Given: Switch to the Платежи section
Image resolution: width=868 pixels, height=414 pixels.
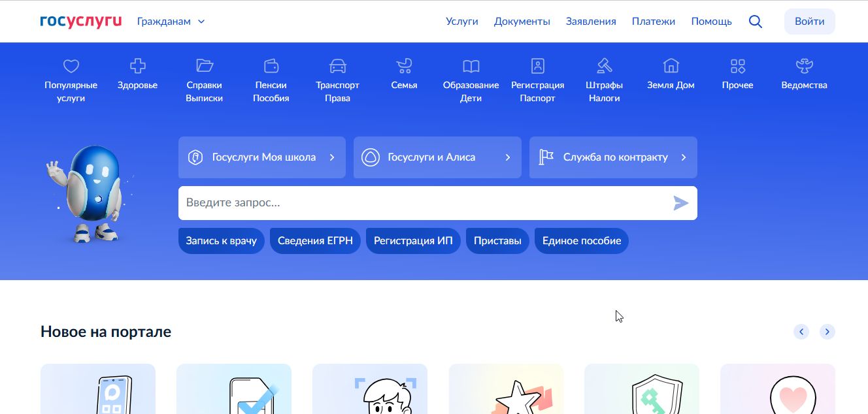Looking at the screenshot, I should pyautogui.click(x=653, y=21).
